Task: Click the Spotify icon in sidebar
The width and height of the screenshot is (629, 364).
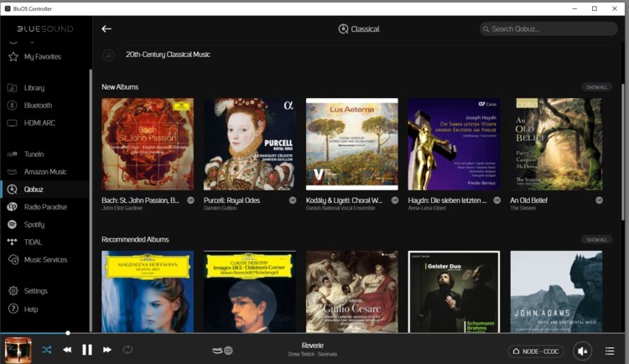Action: tap(13, 225)
